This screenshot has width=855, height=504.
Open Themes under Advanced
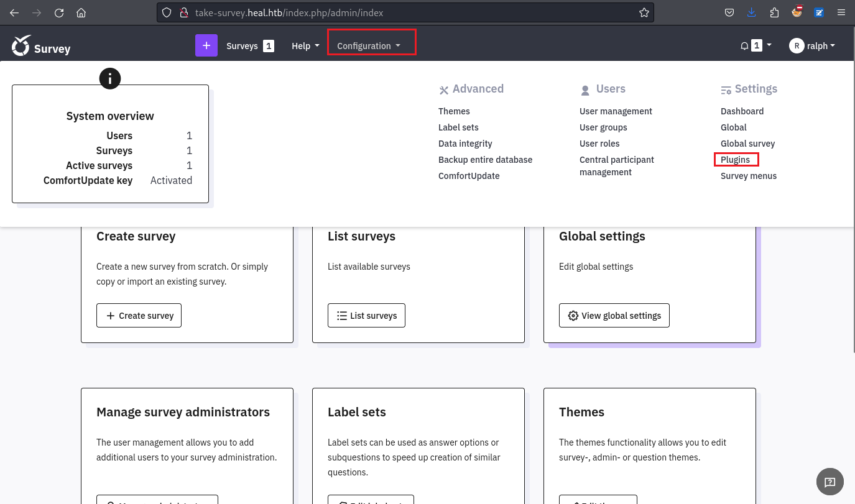454,111
